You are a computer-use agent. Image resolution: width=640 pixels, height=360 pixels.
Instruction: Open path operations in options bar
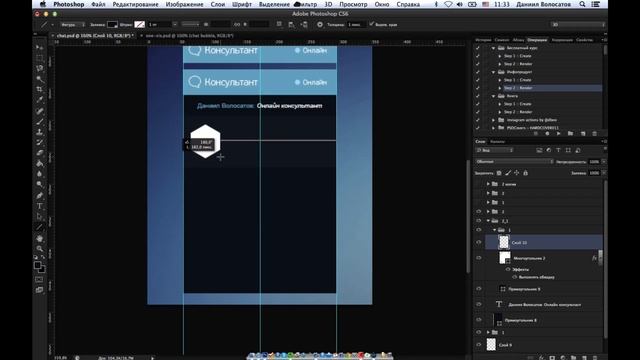point(279,24)
